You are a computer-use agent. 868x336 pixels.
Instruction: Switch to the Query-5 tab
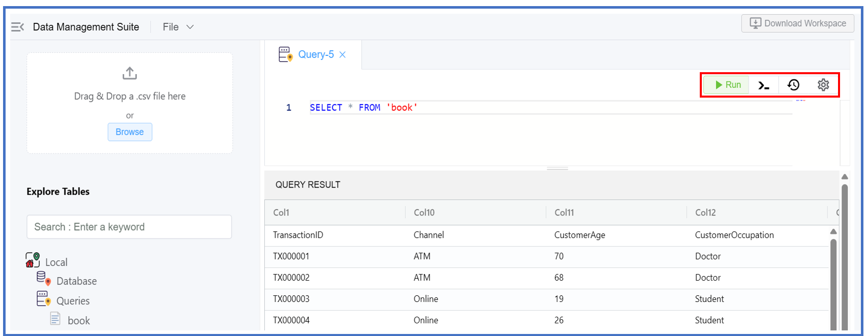(316, 54)
